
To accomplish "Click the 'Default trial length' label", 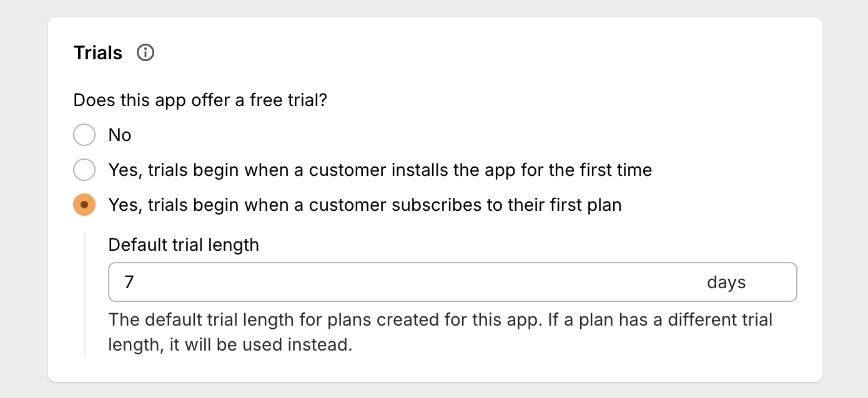I will click(184, 245).
